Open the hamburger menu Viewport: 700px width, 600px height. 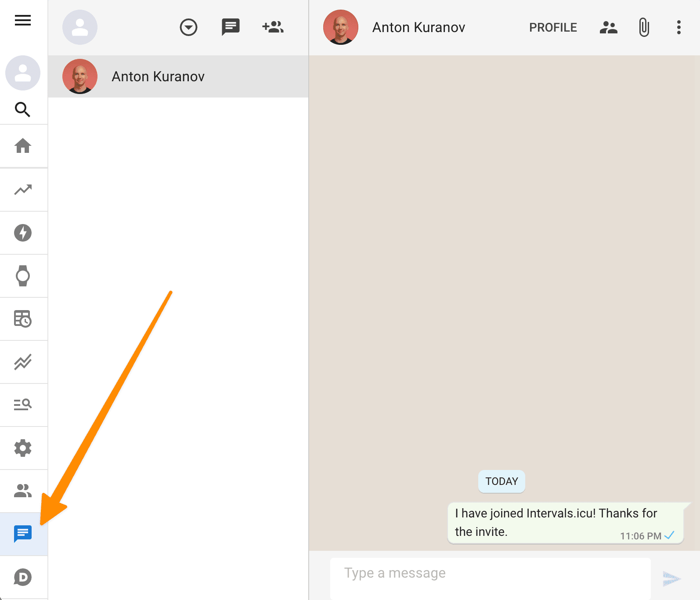coord(23,20)
